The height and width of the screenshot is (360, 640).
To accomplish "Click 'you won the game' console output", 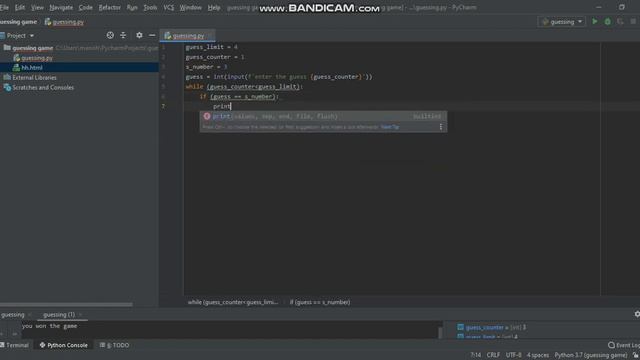I will pos(49,326).
